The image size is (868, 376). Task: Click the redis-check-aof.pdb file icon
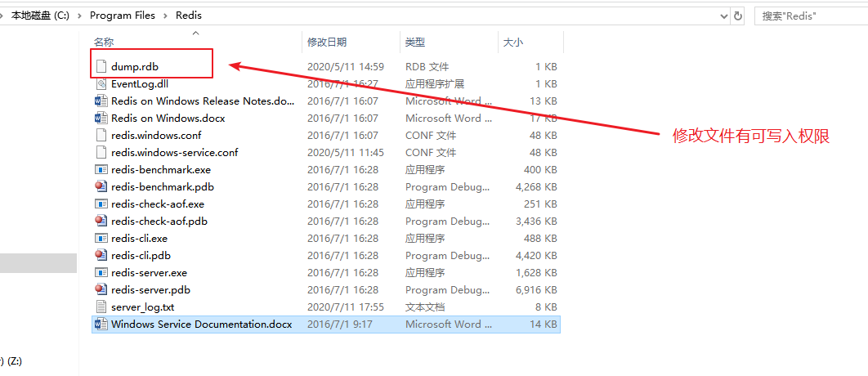(x=101, y=222)
